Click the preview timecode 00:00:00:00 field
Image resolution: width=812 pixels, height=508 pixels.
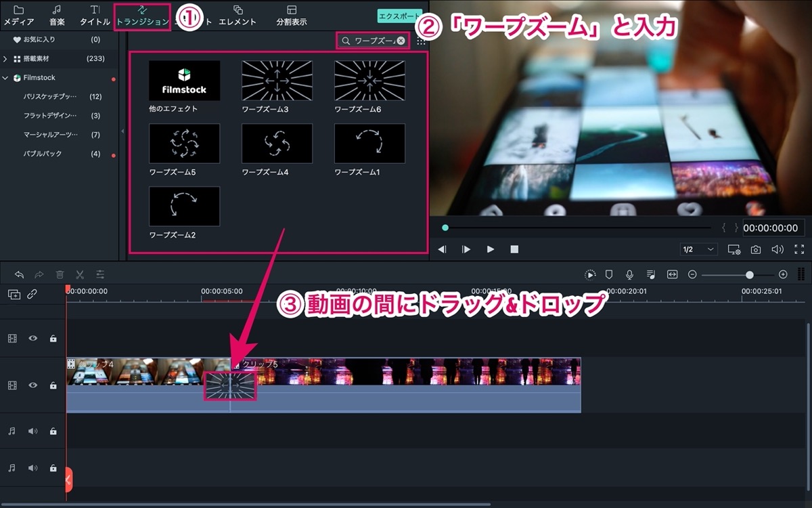774,228
